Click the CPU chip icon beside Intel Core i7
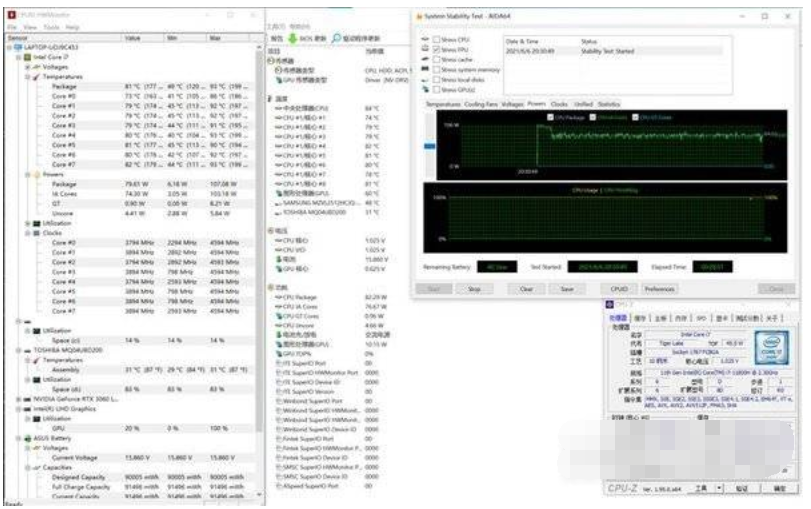Viewport: 811px width, 509px height. [x=27, y=57]
